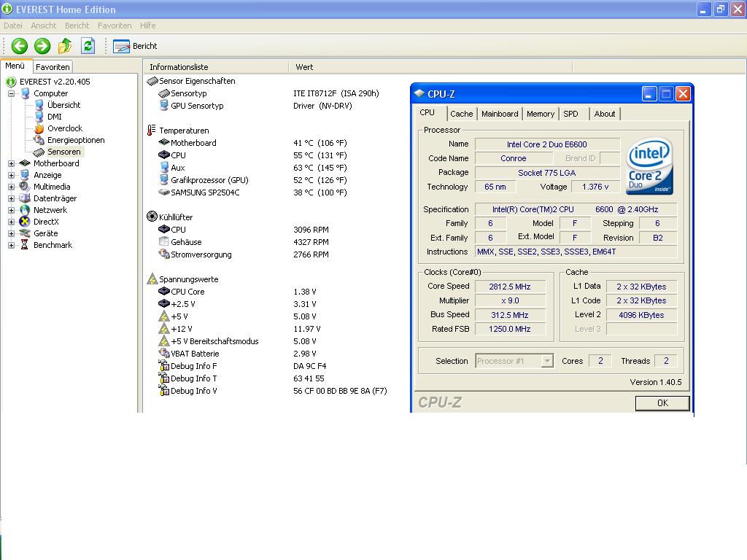Image resolution: width=747 pixels, height=560 pixels.
Task: Select the Benchmark hourglass icon
Action: 24,245
